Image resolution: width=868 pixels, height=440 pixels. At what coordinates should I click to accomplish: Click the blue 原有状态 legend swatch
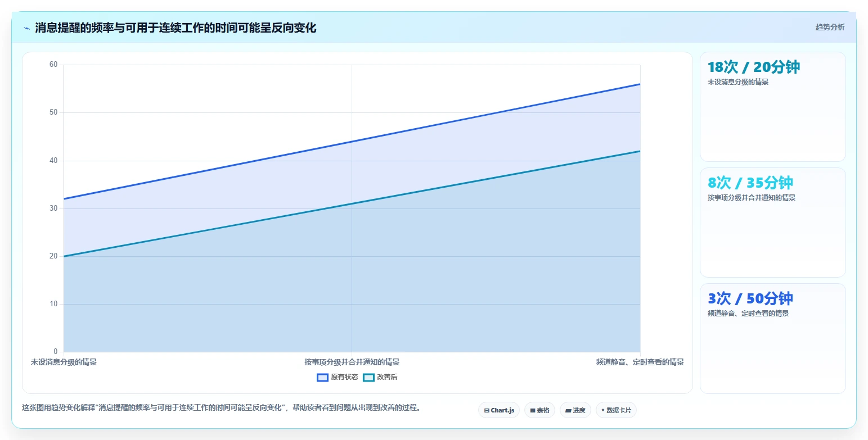322,377
